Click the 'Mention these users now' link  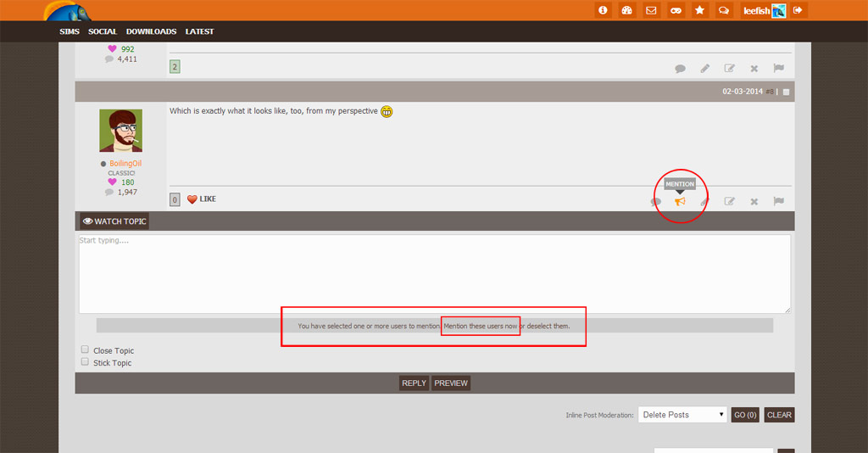pos(481,326)
